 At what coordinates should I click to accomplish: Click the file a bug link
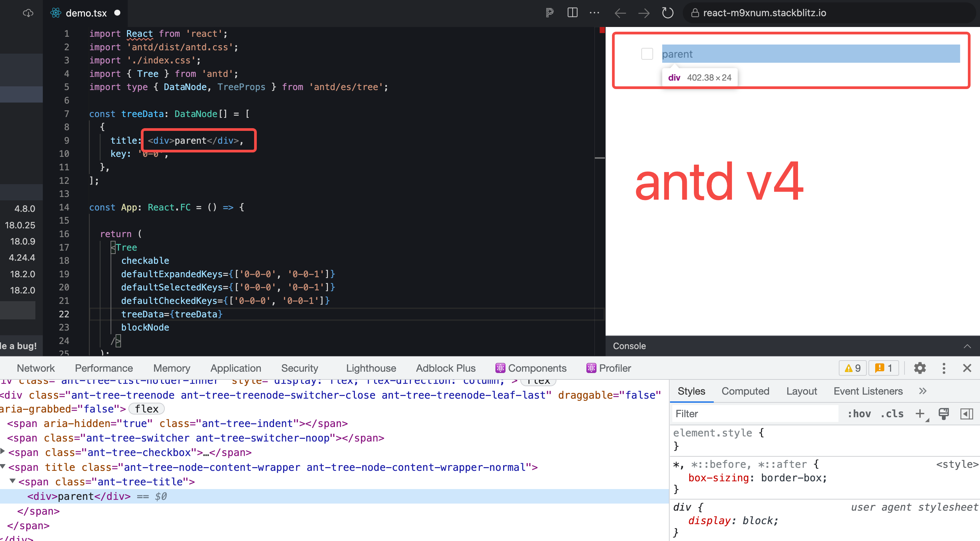(x=18, y=346)
